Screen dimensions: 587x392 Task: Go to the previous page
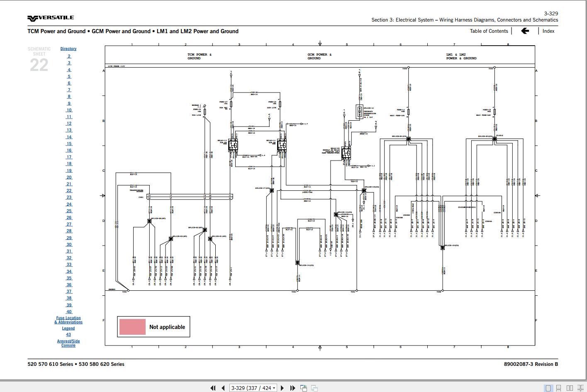[x=223, y=388]
